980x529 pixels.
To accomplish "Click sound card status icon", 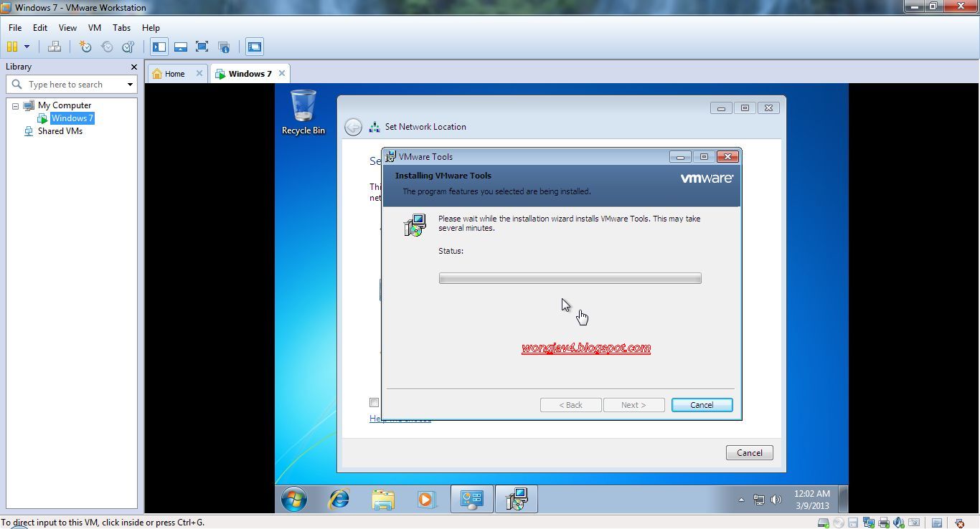I will (899, 523).
